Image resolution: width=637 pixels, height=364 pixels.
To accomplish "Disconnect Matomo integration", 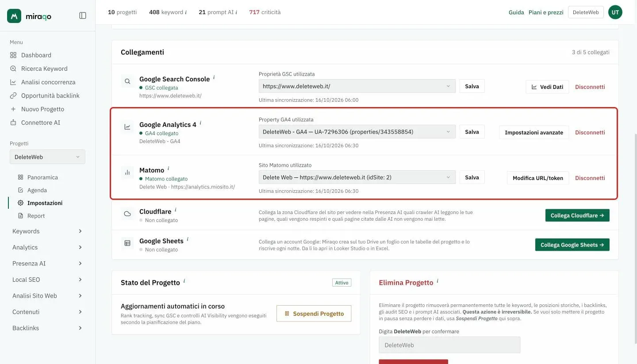I will click(590, 178).
